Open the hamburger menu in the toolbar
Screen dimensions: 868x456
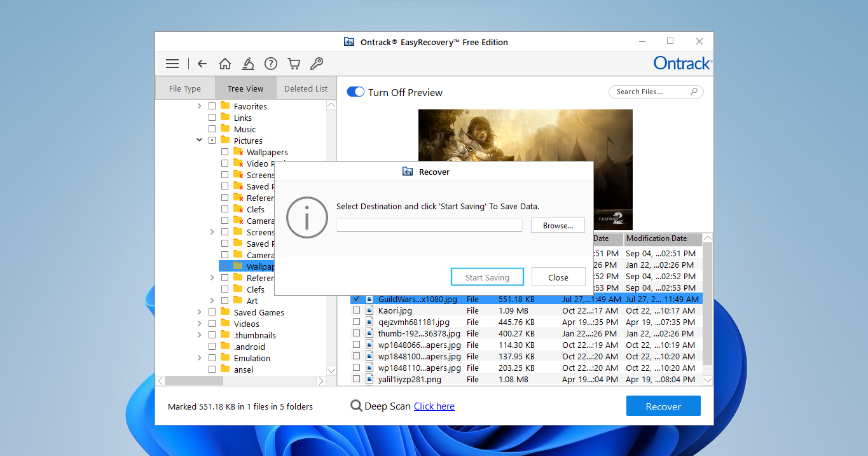[x=172, y=64]
